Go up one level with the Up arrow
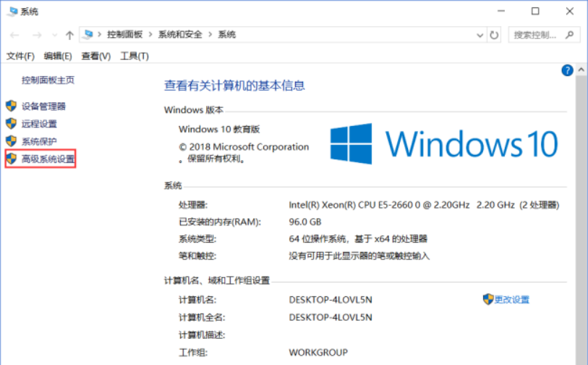 click(x=69, y=35)
